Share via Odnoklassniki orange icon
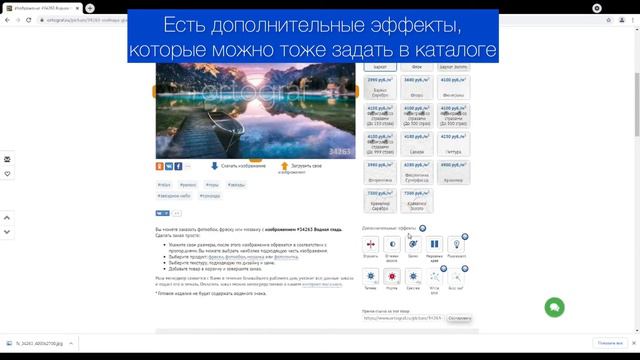Image resolution: width=640 pixels, height=360 pixels. pyautogui.click(x=160, y=166)
